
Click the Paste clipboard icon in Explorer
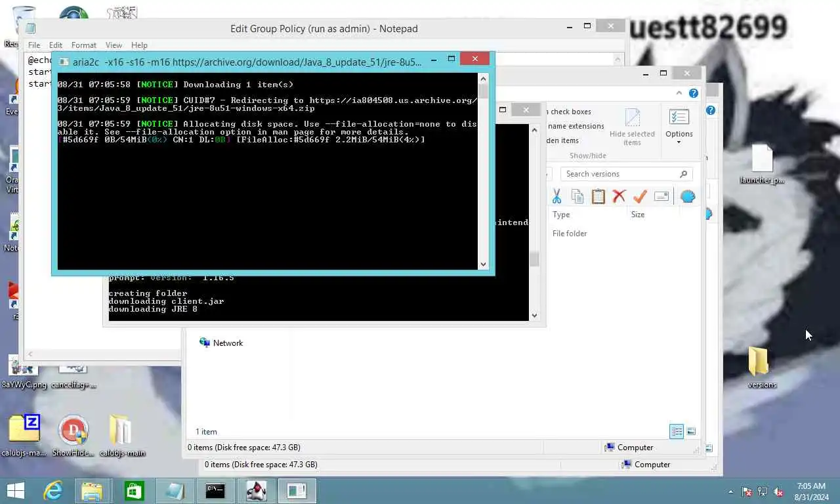pos(598,196)
